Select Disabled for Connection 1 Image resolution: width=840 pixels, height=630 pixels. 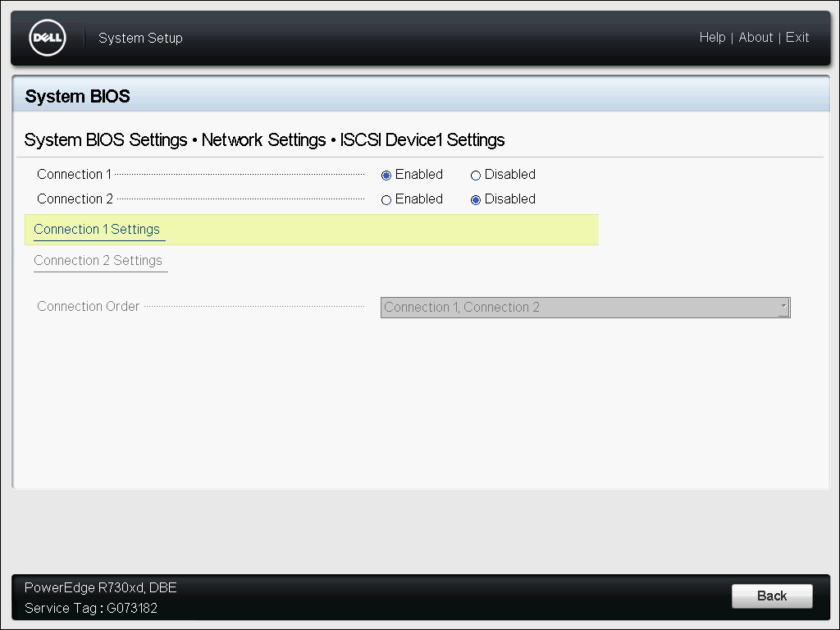[476, 176]
